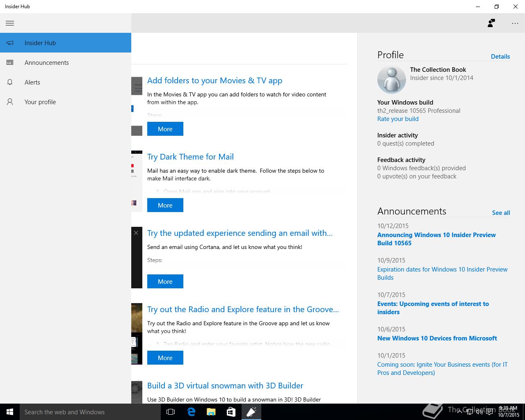Open Groove Radio and Explore quest title

[x=243, y=309]
